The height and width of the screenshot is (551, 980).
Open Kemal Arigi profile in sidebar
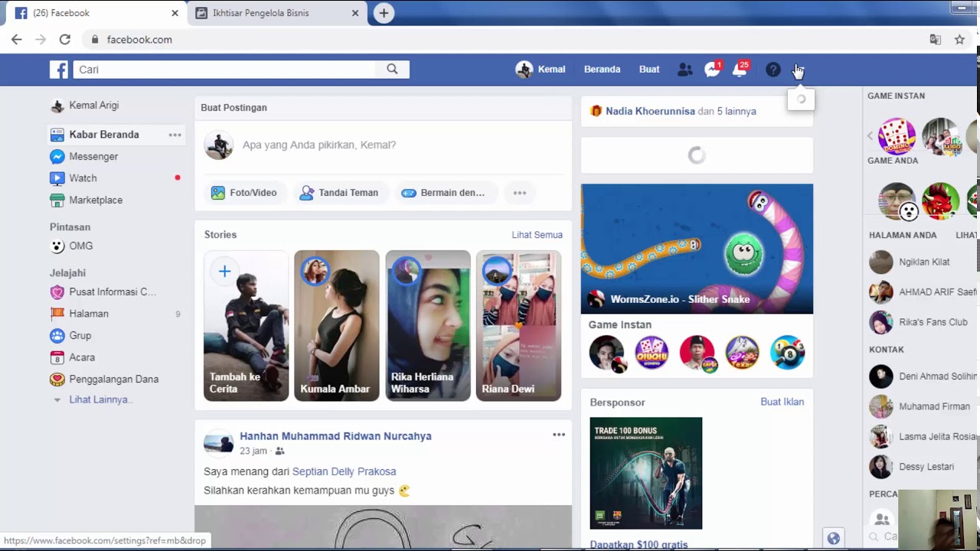click(x=84, y=106)
